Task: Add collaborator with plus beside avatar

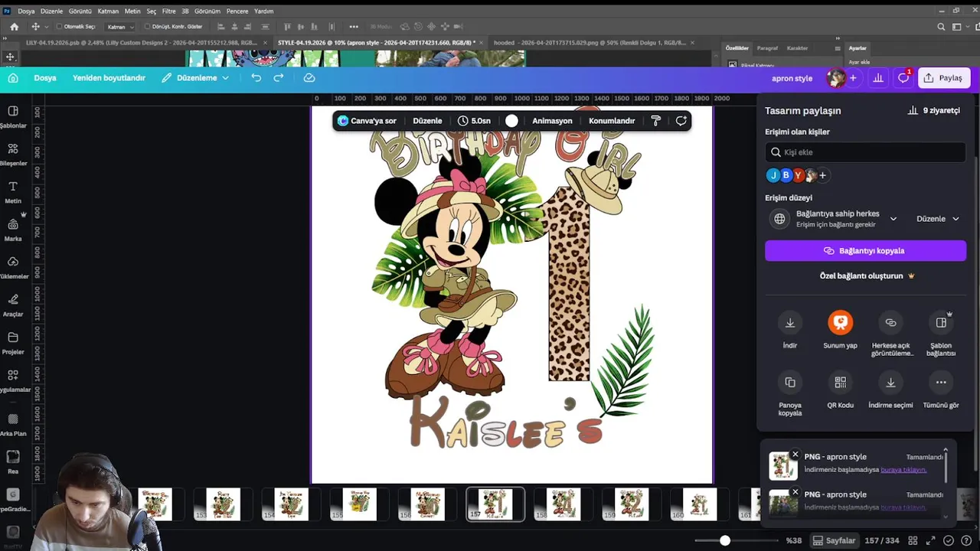Action: point(853,78)
